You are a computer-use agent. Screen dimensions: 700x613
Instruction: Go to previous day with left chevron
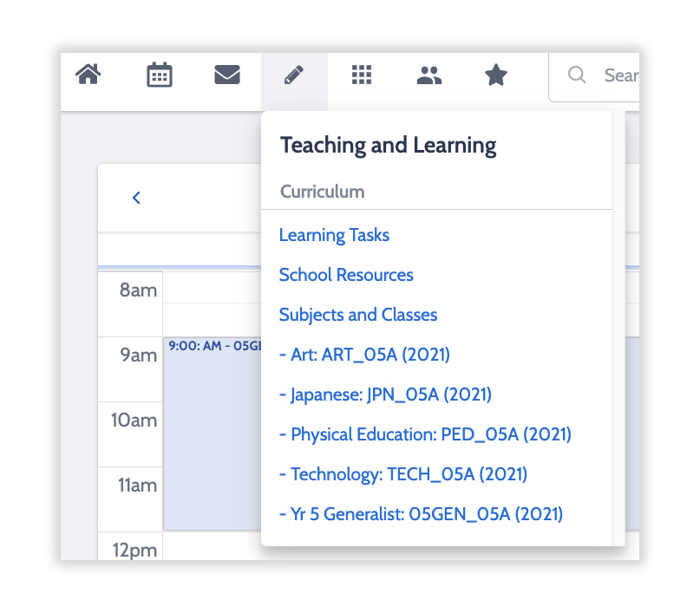click(x=136, y=198)
